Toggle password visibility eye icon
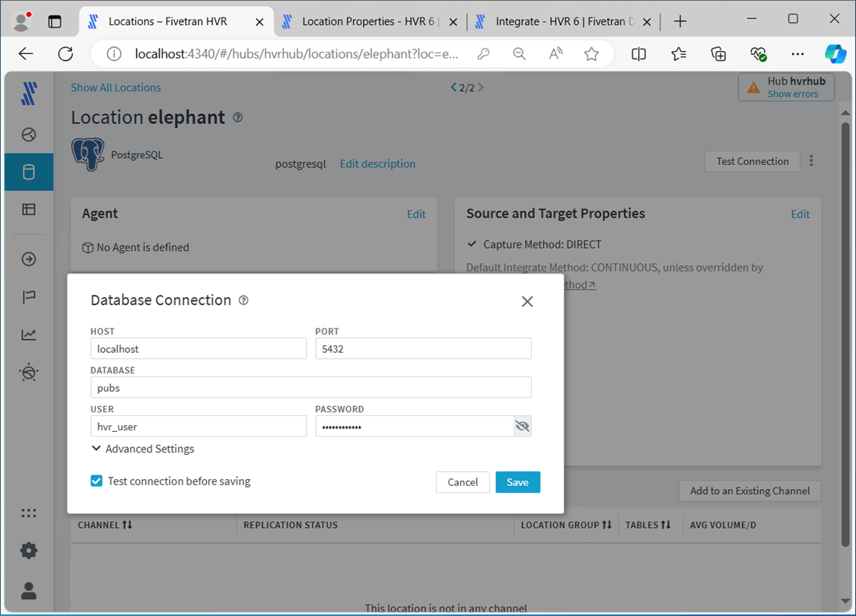Image resolution: width=856 pixels, height=616 pixels. [x=522, y=427]
